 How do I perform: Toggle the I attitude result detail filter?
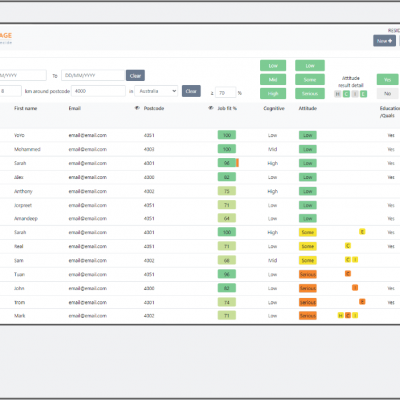point(355,94)
